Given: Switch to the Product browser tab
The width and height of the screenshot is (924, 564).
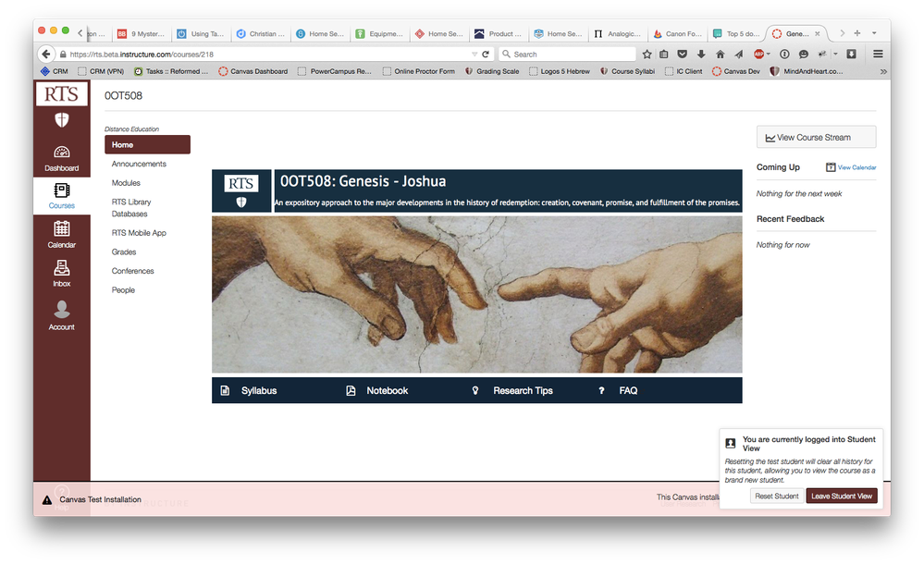Looking at the screenshot, I should (499, 33).
